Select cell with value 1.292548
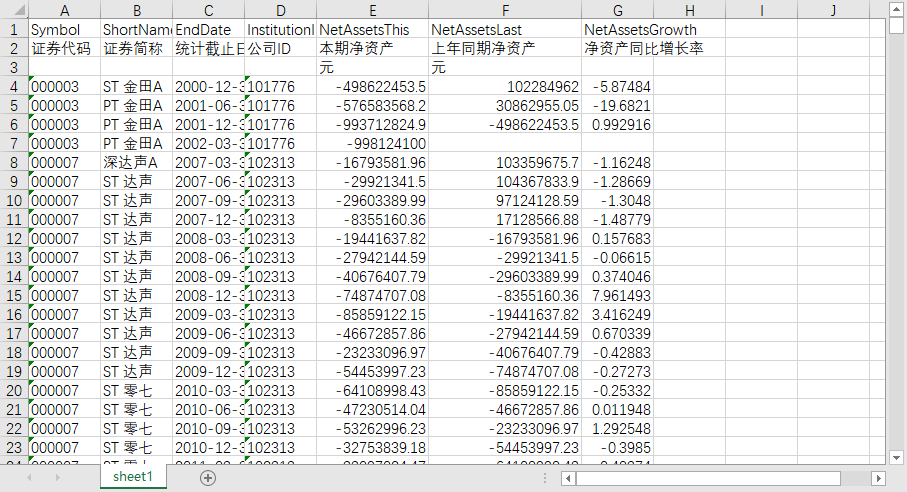Screen dimensions: 907x492 point(618,428)
